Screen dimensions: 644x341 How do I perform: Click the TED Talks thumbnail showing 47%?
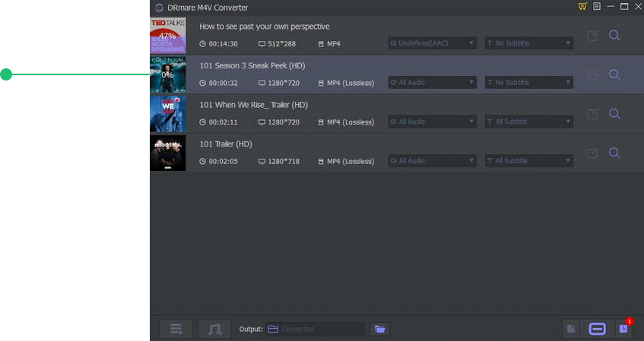[167, 35]
